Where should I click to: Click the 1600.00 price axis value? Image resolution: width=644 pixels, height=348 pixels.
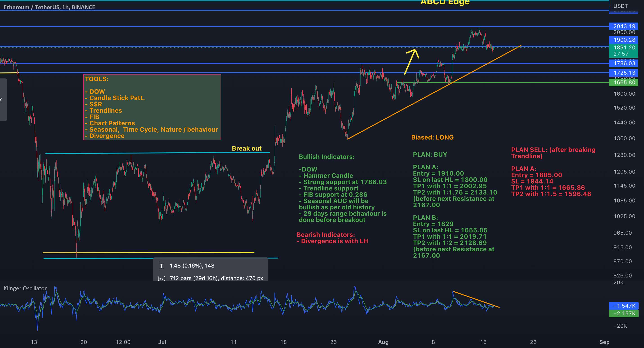click(624, 94)
